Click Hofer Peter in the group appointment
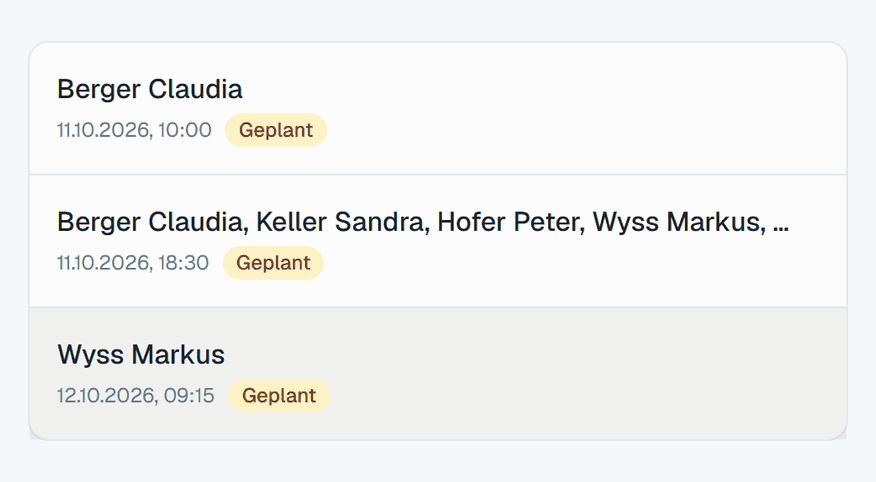This screenshot has width=876, height=482. pyautogui.click(x=511, y=222)
